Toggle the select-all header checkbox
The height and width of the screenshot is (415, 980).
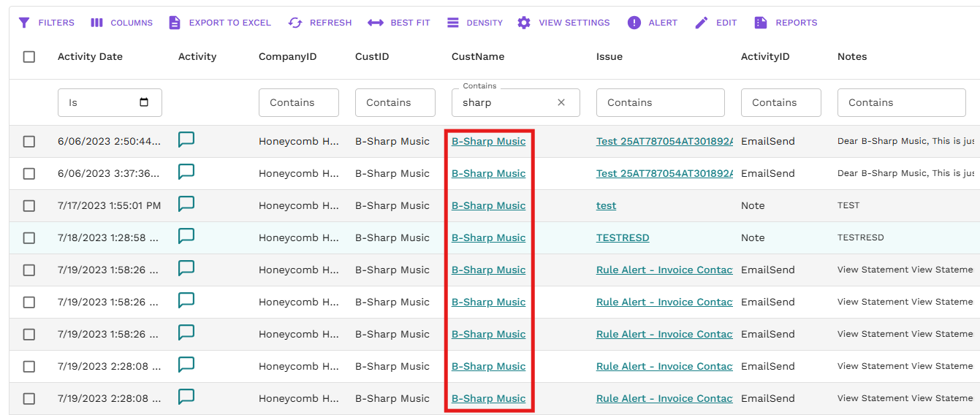click(x=29, y=57)
